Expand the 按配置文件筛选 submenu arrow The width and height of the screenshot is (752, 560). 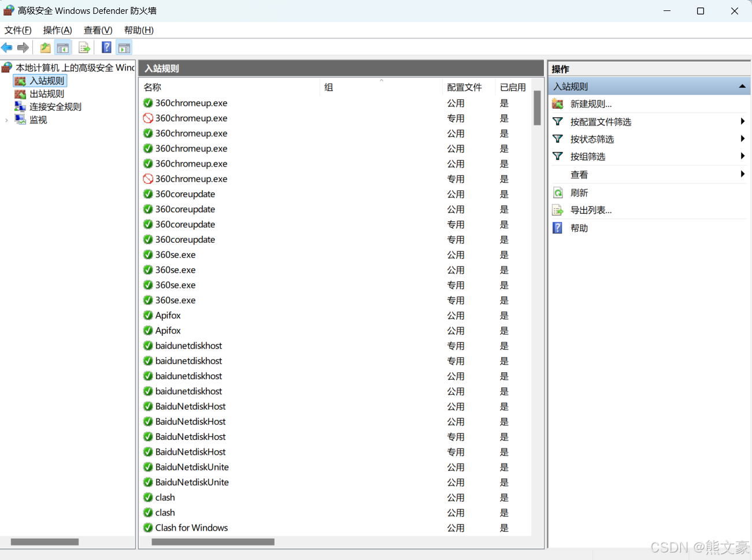pyautogui.click(x=742, y=121)
